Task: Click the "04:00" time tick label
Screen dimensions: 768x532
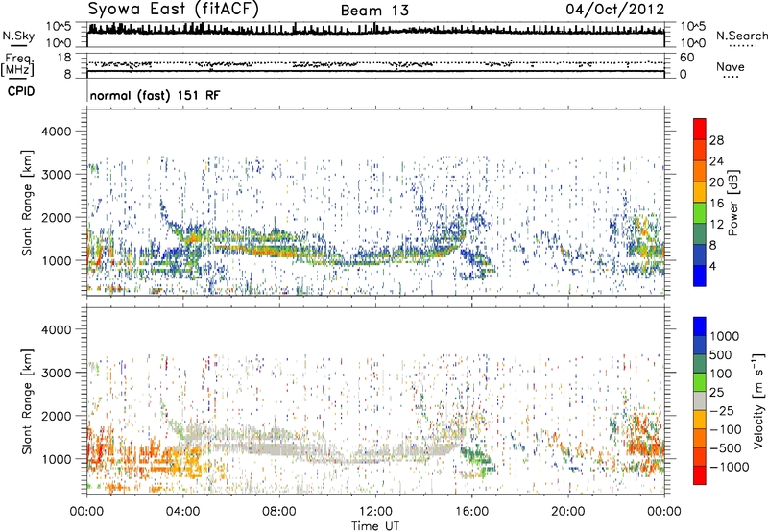Action: coord(182,512)
